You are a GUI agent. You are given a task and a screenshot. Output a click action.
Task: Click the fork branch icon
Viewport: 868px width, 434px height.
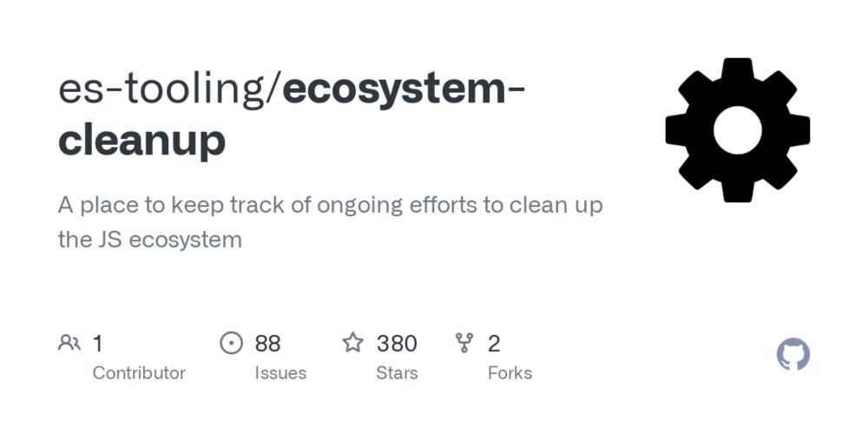(x=464, y=343)
